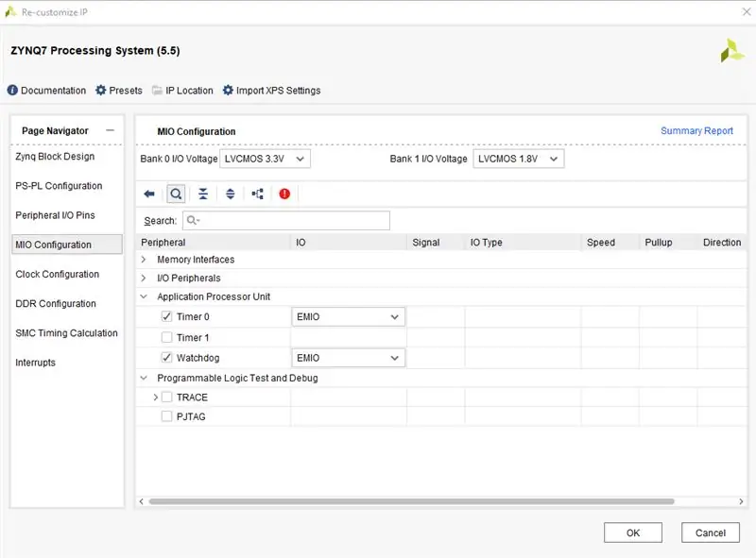Viewport: 756px width, 558px height.
Task: Open the Presets gear menu
Action: click(119, 90)
